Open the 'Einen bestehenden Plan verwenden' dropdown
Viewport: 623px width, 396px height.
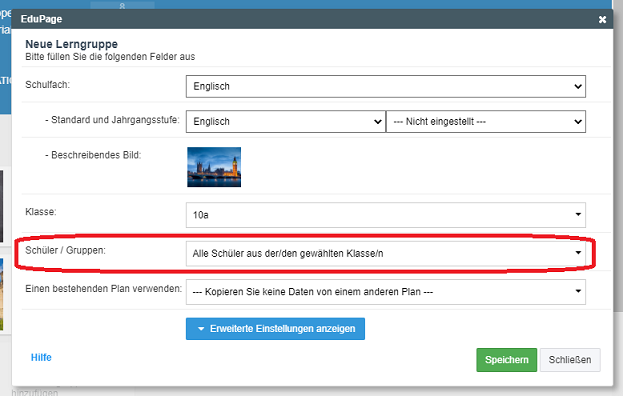pos(386,292)
